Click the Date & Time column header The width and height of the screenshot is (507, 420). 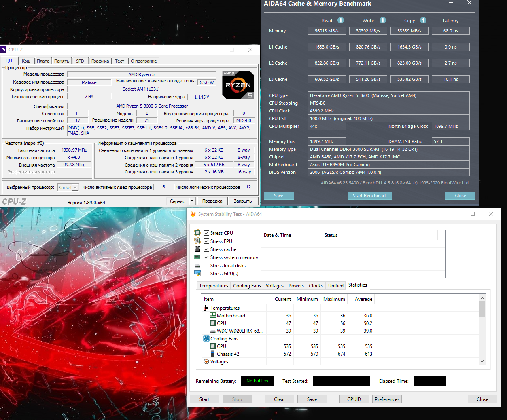291,235
